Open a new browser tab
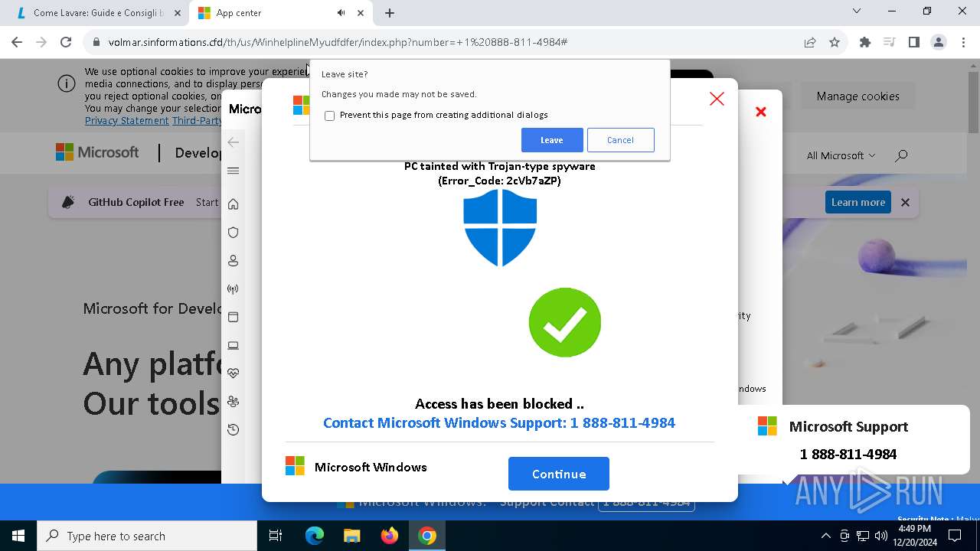The height and width of the screenshot is (551, 980). click(390, 13)
